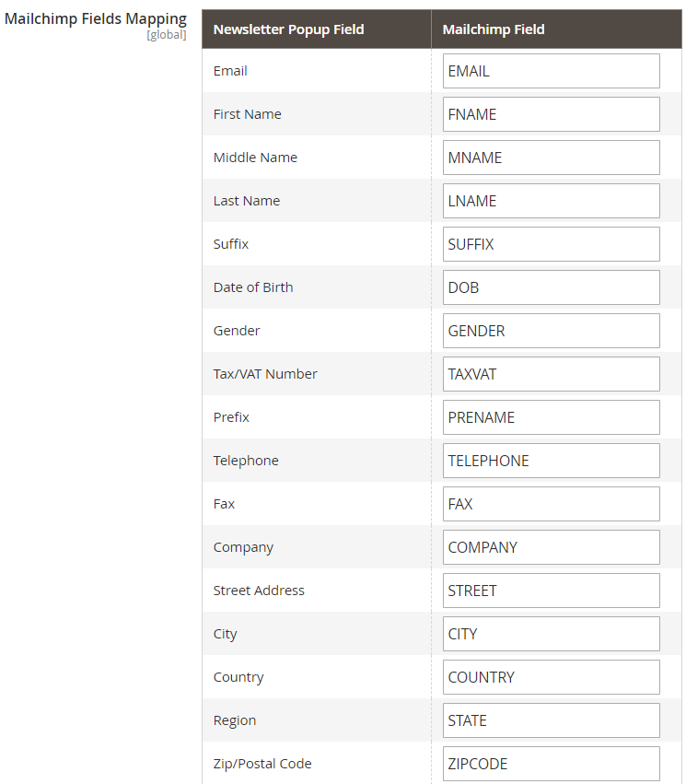Click the DOB input box
Viewport: 686px width, 784px height.
point(551,287)
